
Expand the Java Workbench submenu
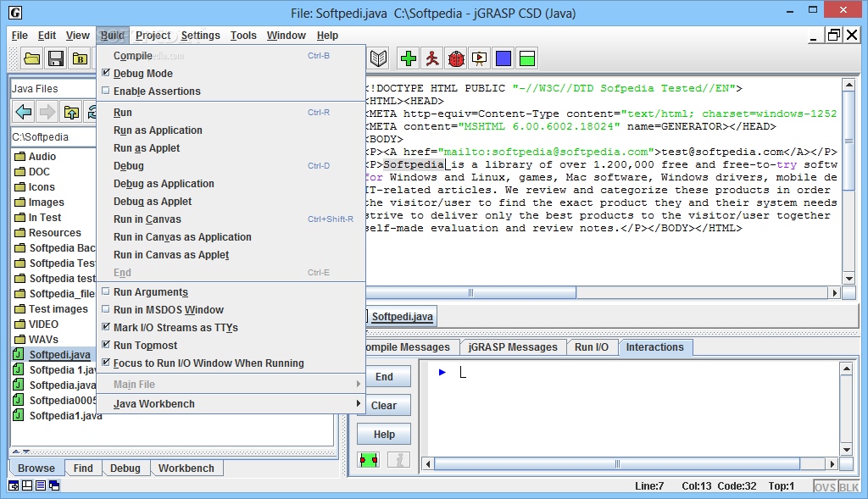[x=231, y=404]
